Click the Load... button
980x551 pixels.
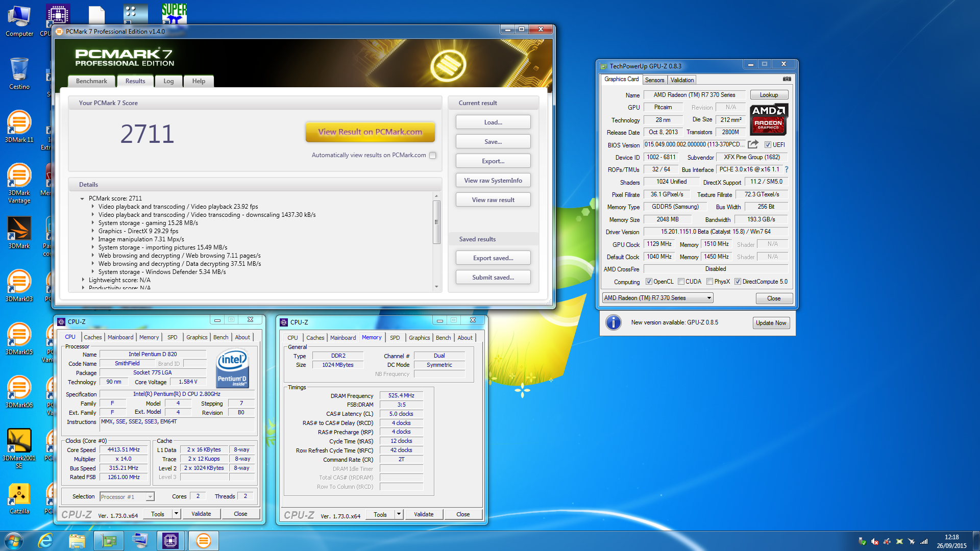pyautogui.click(x=493, y=122)
